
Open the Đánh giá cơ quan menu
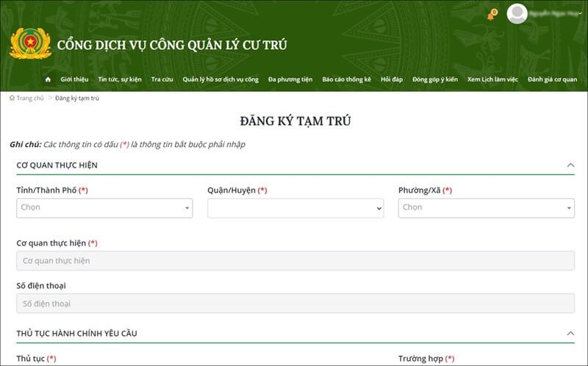pos(553,79)
